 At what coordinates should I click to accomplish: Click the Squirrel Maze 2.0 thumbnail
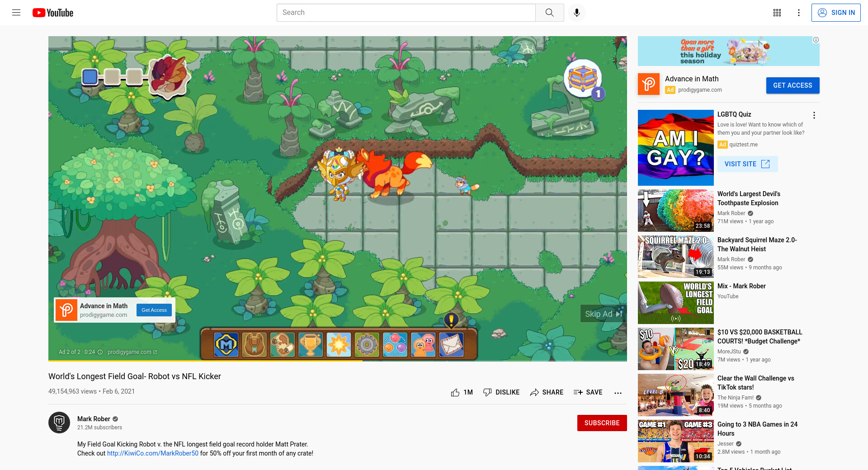(676, 257)
